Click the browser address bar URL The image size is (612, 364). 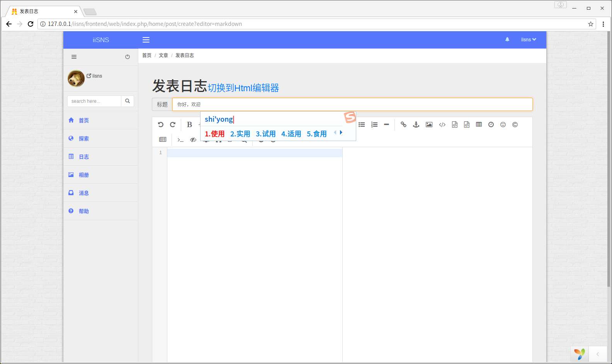click(x=145, y=24)
